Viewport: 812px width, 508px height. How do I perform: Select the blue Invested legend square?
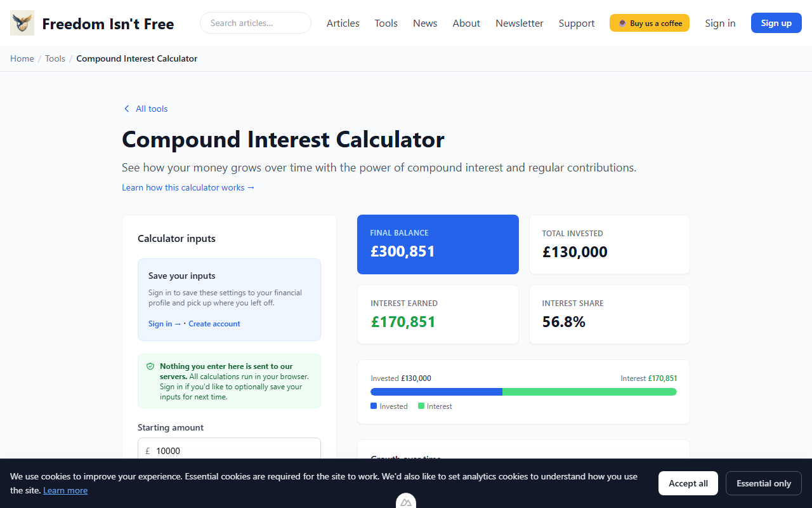click(374, 406)
